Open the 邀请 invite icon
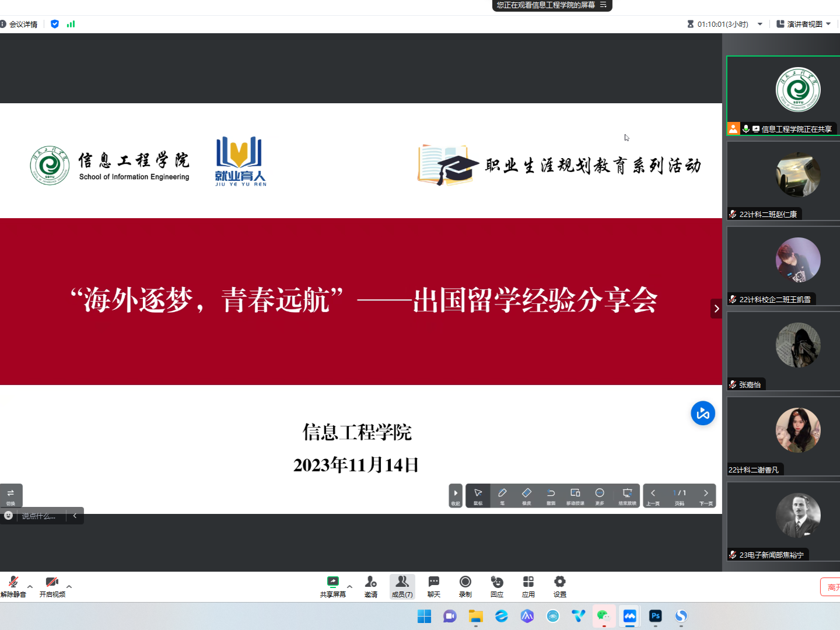Screen dimensions: 840x630 370,586
